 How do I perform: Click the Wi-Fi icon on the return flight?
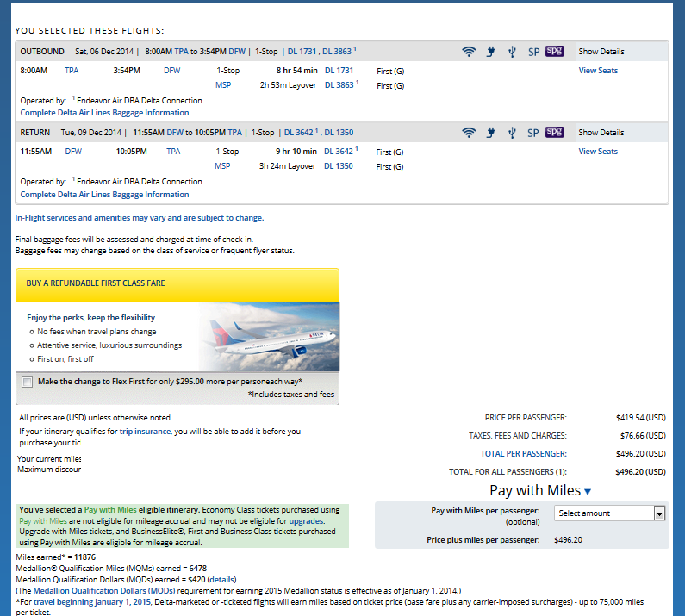(x=469, y=133)
